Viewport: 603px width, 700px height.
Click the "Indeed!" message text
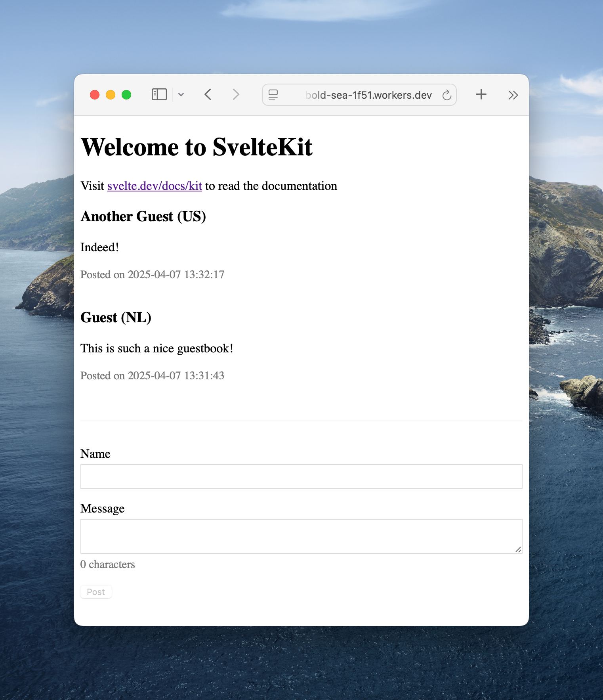[99, 247]
